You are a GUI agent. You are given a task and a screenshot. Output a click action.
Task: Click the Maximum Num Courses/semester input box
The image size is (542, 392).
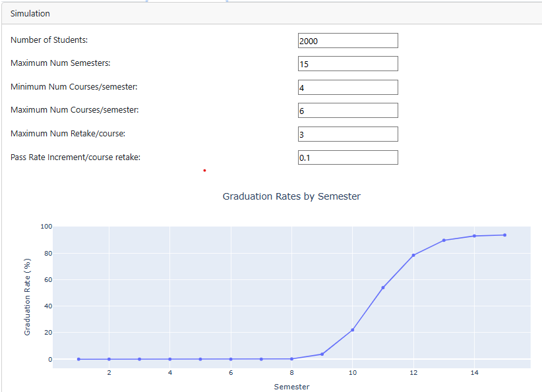pos(347,111)
